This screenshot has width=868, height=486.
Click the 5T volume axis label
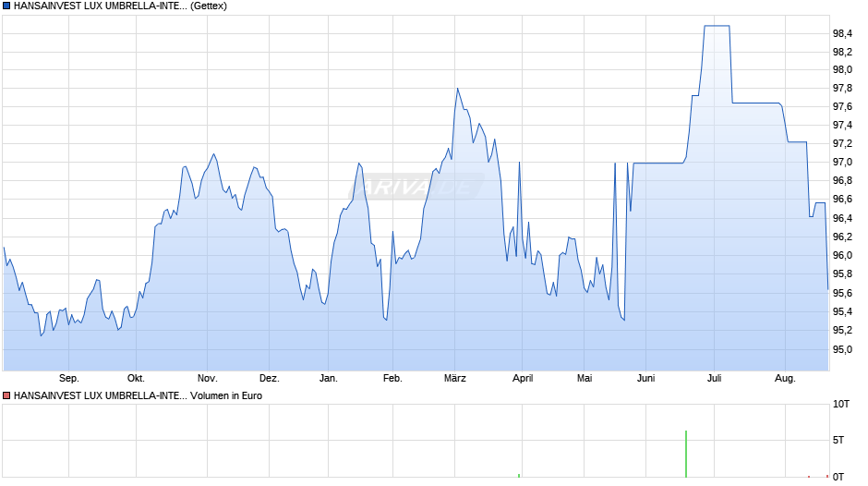tap(838, 440)
